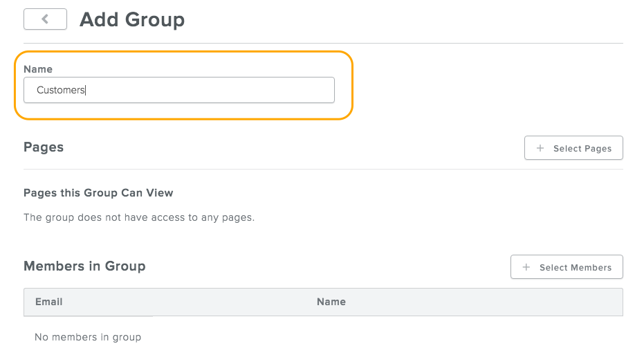Click the Add Group page title

[x=132, y=19]
